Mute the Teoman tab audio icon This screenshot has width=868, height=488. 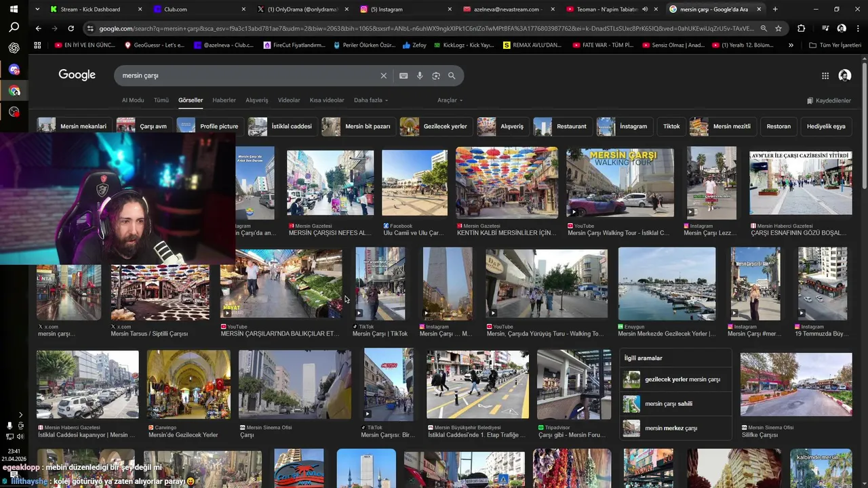click(645, 9)
